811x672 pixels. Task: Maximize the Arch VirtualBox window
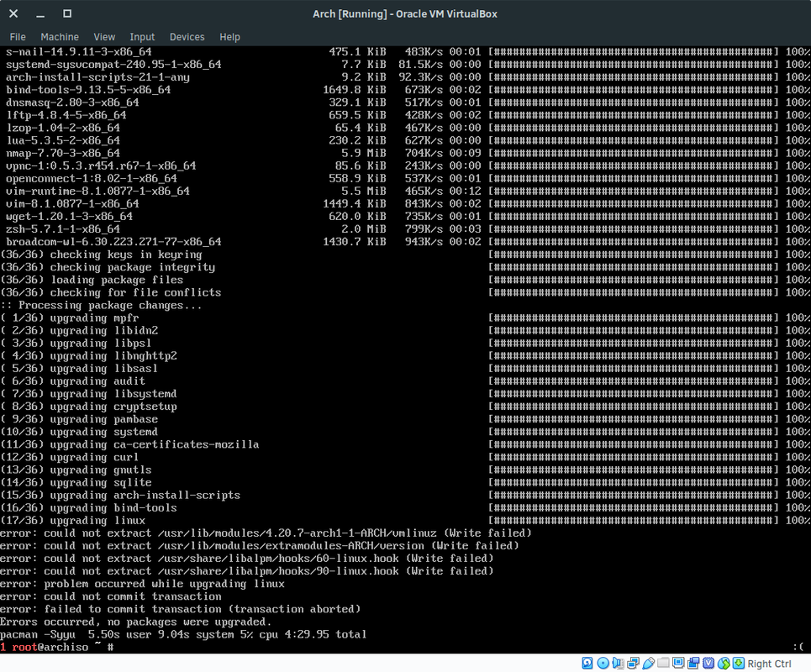point(67,14)
